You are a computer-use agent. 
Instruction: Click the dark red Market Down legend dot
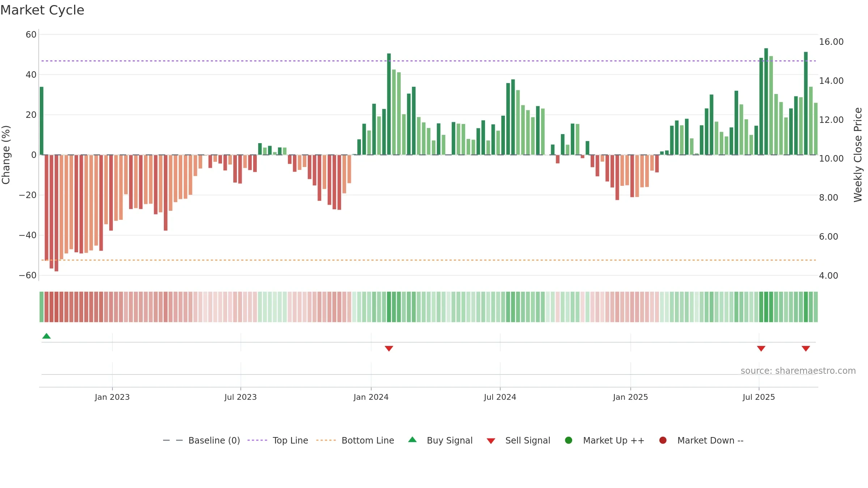pyautogui.click(x=663, y=440)
